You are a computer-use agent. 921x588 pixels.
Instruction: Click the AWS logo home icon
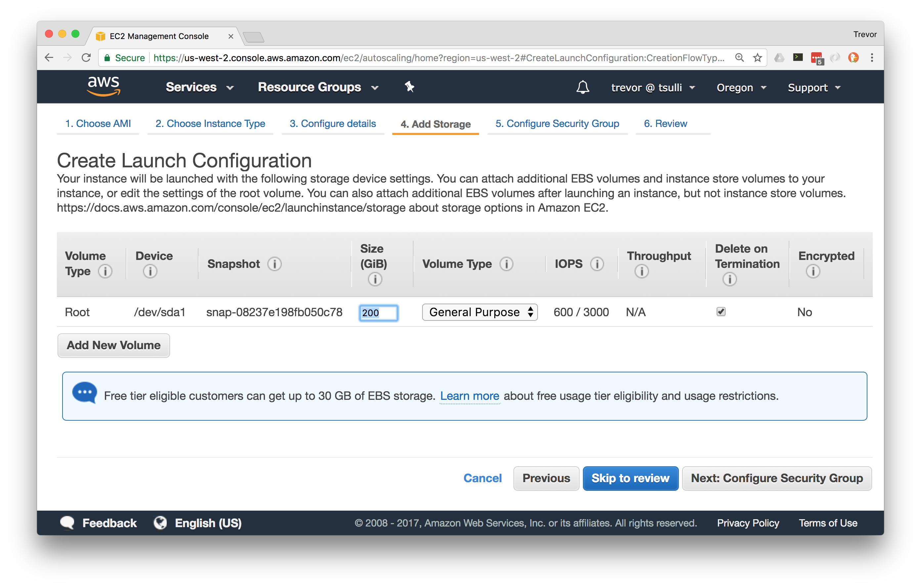pyautogui.click(x=104, y=86)
